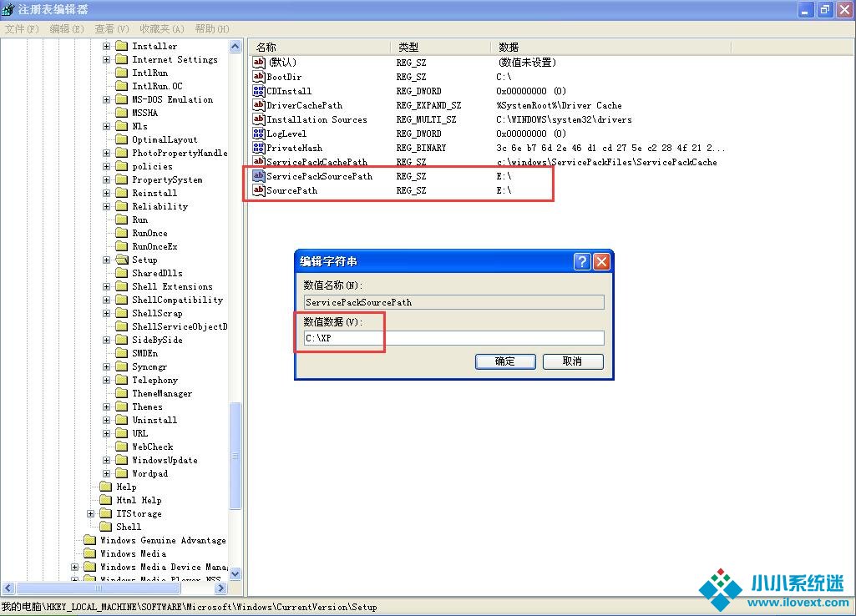Click the RunOnce folder icon
The width and height of the screenshot is (856, 616).
pos(122,233)
